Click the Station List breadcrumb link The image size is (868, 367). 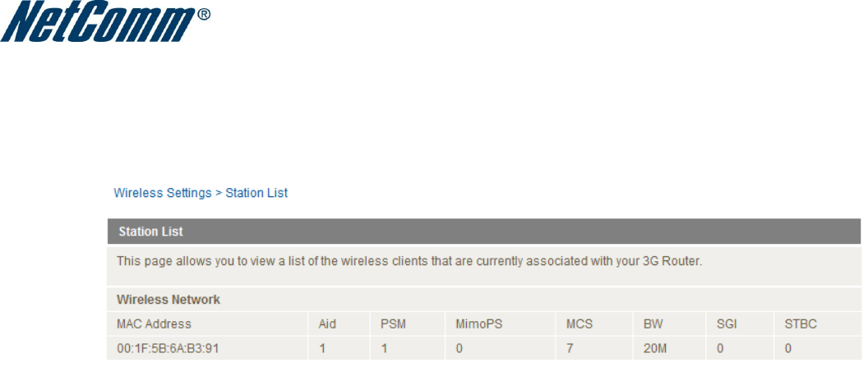tap(256, 193)
